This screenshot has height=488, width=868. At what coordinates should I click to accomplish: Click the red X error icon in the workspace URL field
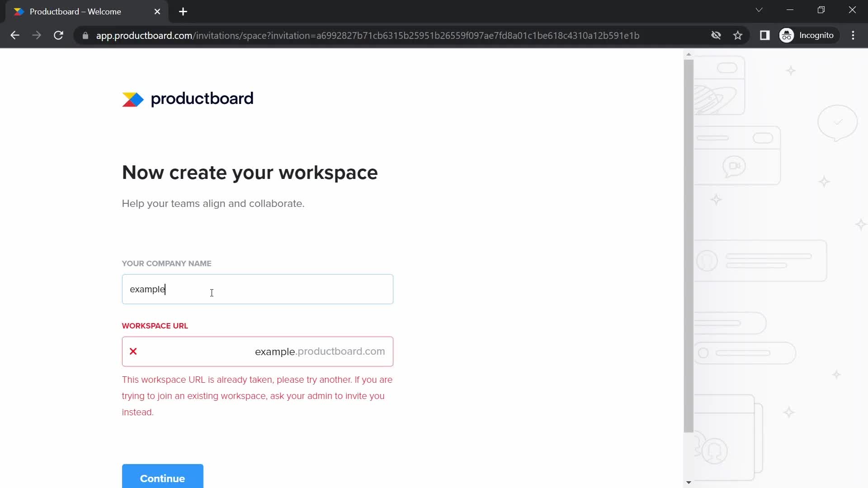click(x=133, y=352)
